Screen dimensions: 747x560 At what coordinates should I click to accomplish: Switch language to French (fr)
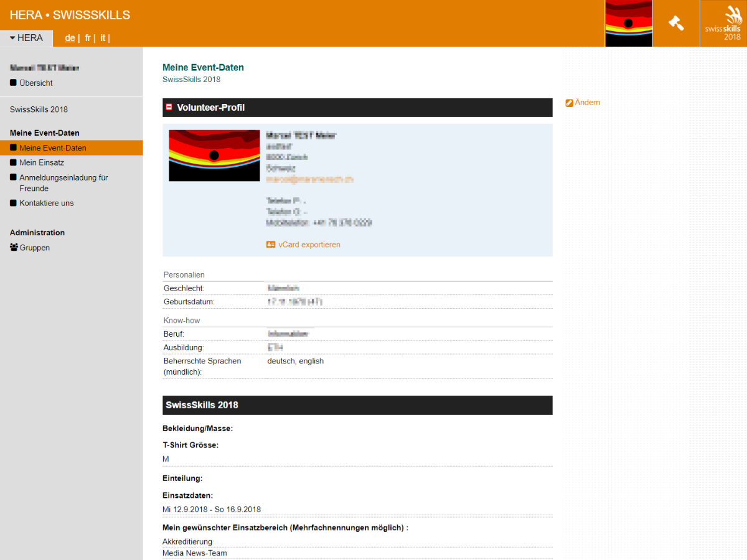[88, 38]
